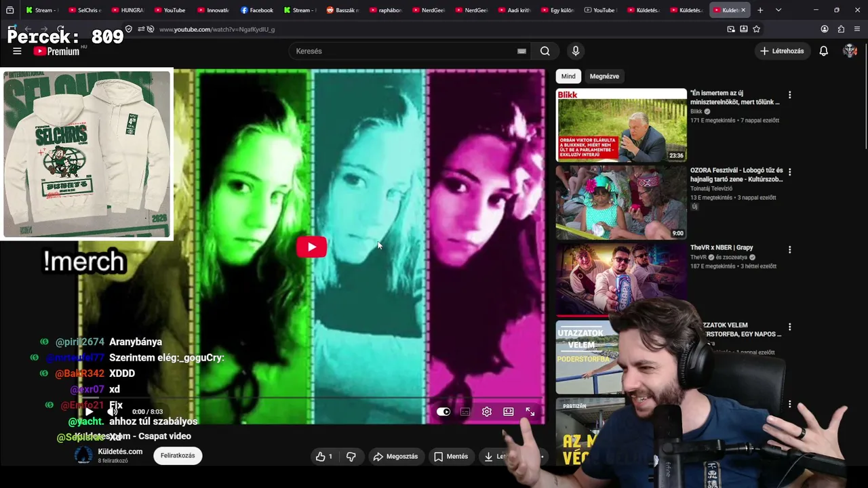Click the large red YouTube play button
The width and height of the screenshot is (868, 488).
click(311, 247)
